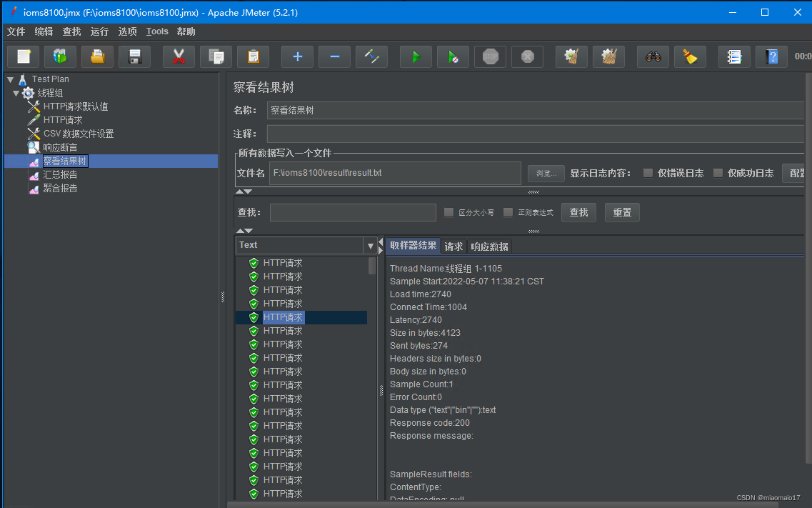Cut selection with the scissors icon
This screenshot has height=508, width=812.
(x=179, y=56)
